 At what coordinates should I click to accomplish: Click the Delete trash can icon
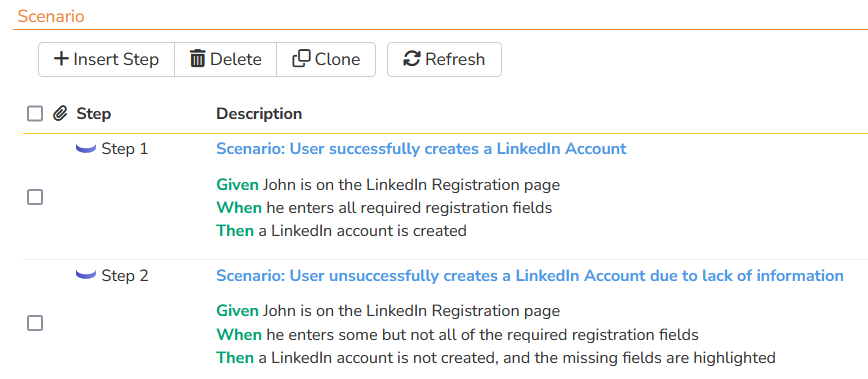[197, 59]
